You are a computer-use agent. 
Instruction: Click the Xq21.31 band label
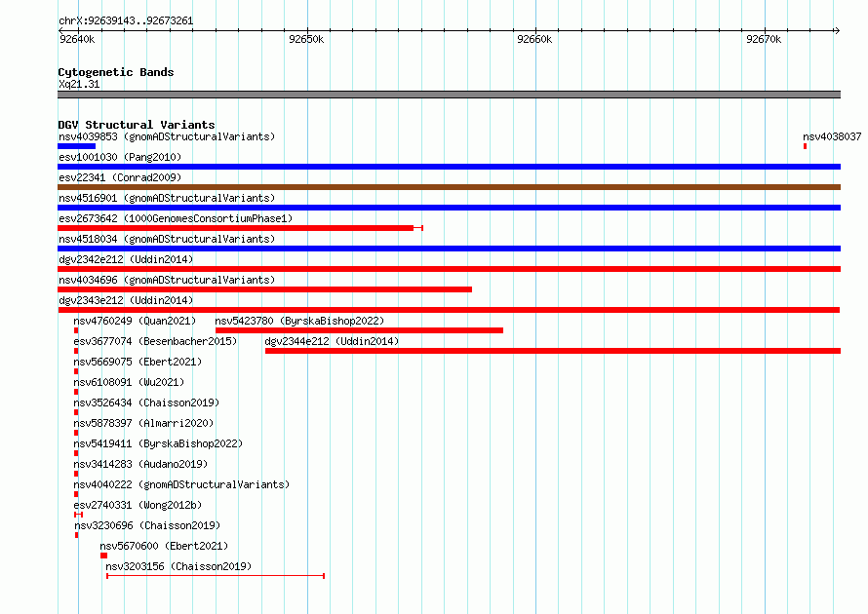click(79, 84)
